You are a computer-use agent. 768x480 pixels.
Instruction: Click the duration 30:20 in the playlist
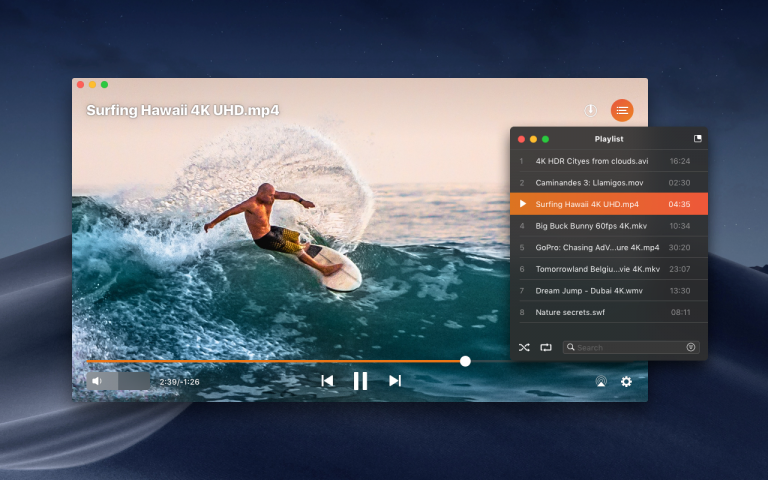pyautogui.click(x=679, y=247)
